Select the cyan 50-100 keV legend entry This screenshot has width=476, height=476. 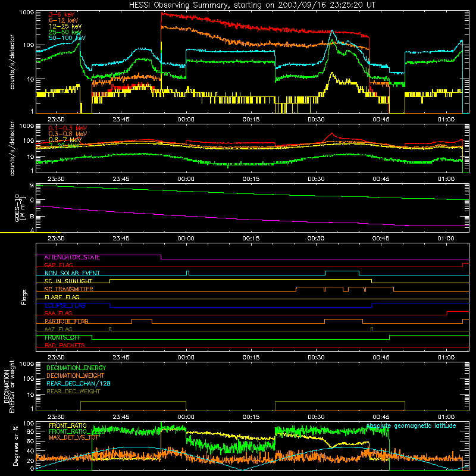click(67, 38)
